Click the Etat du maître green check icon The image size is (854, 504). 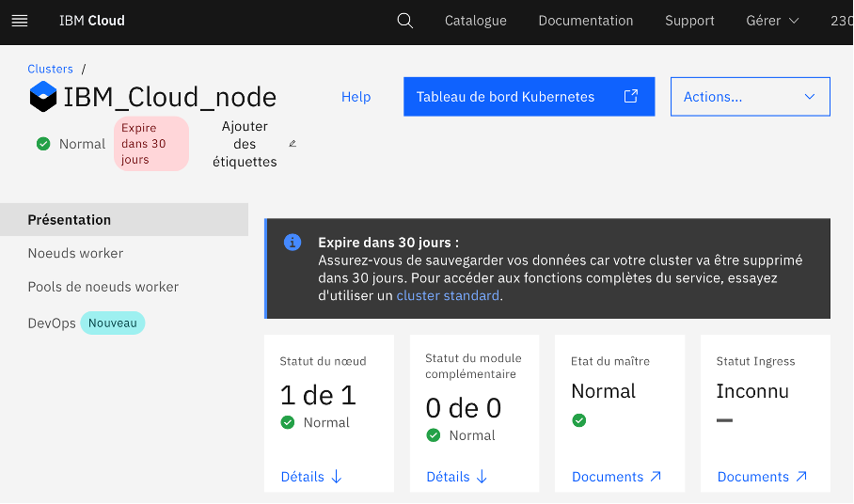pyautogui.click(x=579, y=420)
